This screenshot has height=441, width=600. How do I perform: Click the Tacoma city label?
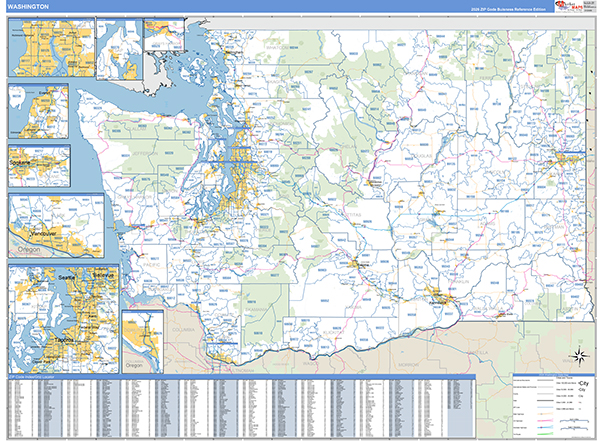[x=64, y=340]
